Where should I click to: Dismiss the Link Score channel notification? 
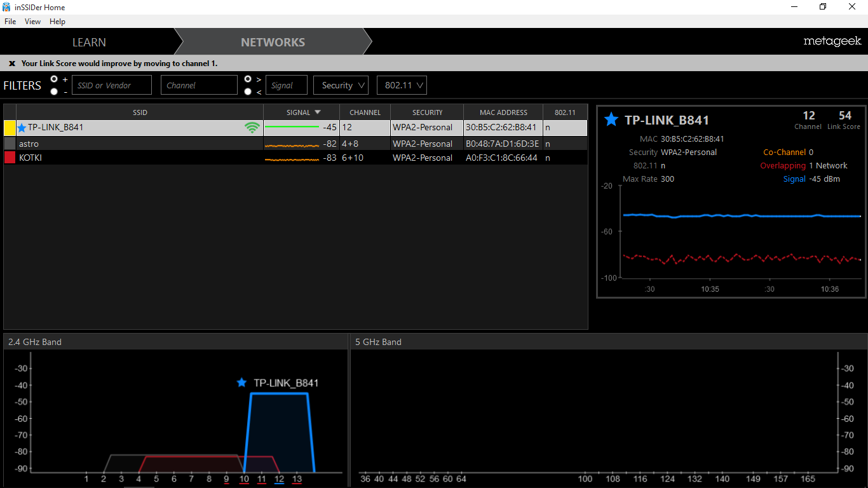click(11, 64)
